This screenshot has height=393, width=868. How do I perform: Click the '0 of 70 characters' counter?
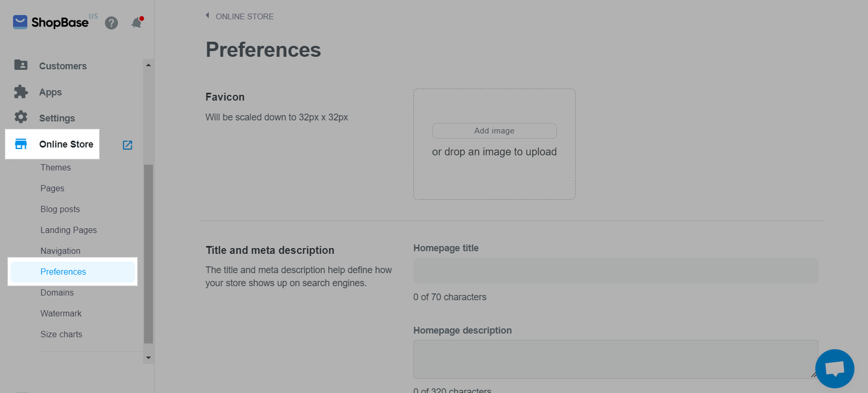point(450,297)
